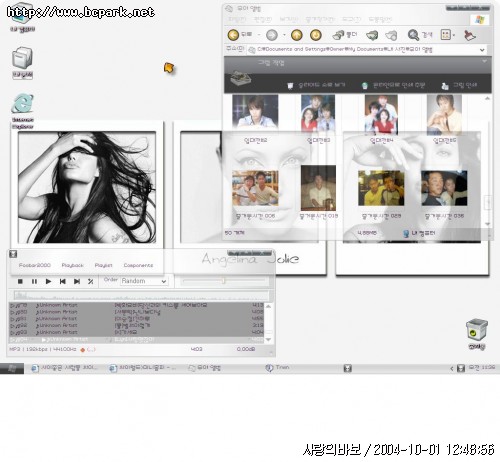Click the Explorer vertical scrollbar thumb
This screenshot has width=500, height=462.
[x=488, y=202]
